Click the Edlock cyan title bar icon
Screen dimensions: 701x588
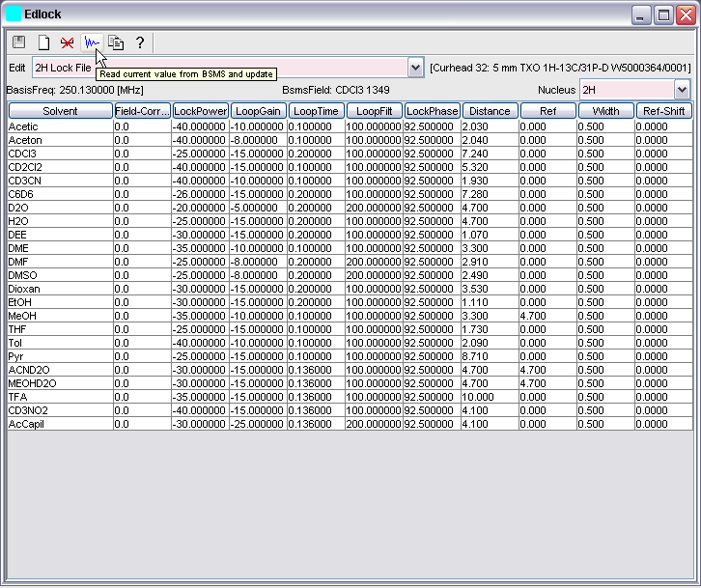coord(14,14)
